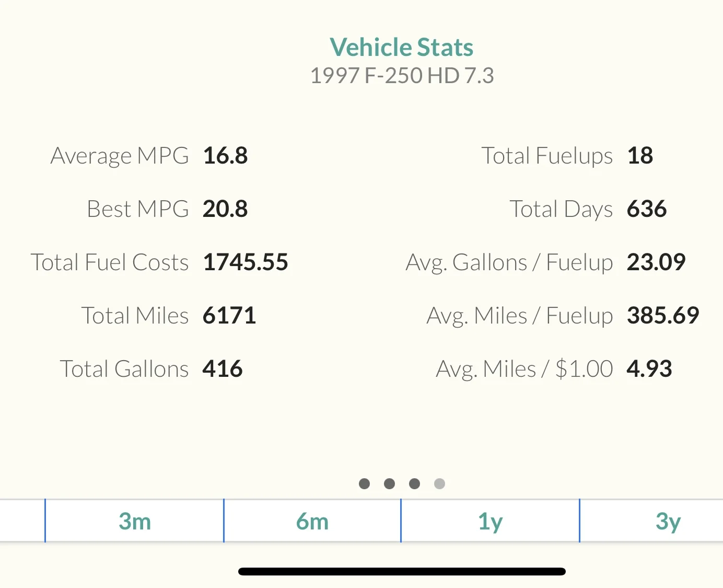Switch to the 1y time range

[x=490, y=521]
